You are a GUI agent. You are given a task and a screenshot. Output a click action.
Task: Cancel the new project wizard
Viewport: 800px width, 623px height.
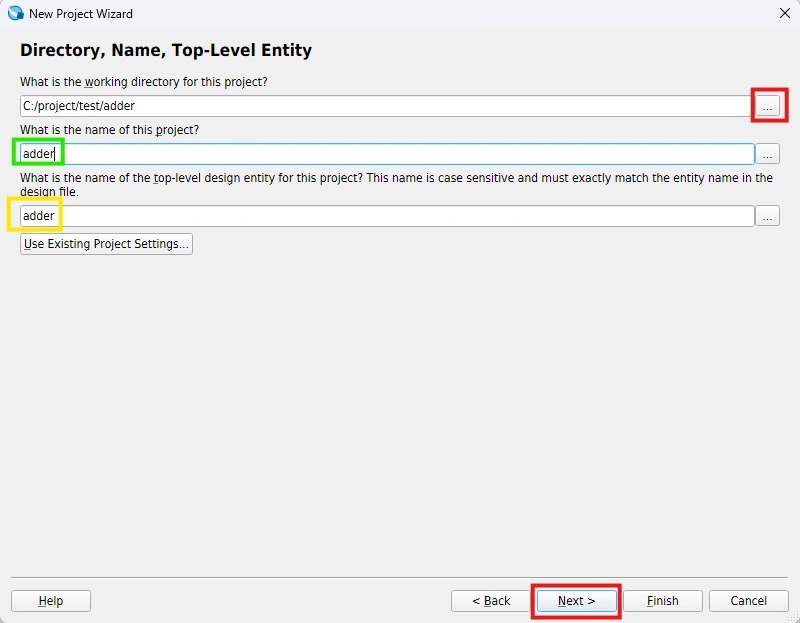tap(748, 601)
